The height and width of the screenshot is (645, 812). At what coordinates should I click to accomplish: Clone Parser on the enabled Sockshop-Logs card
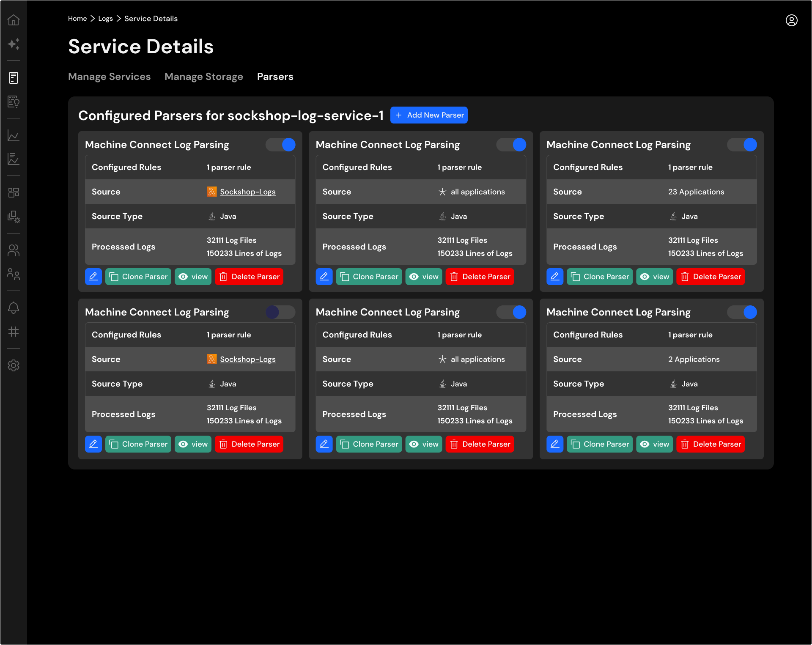point(138,277)
